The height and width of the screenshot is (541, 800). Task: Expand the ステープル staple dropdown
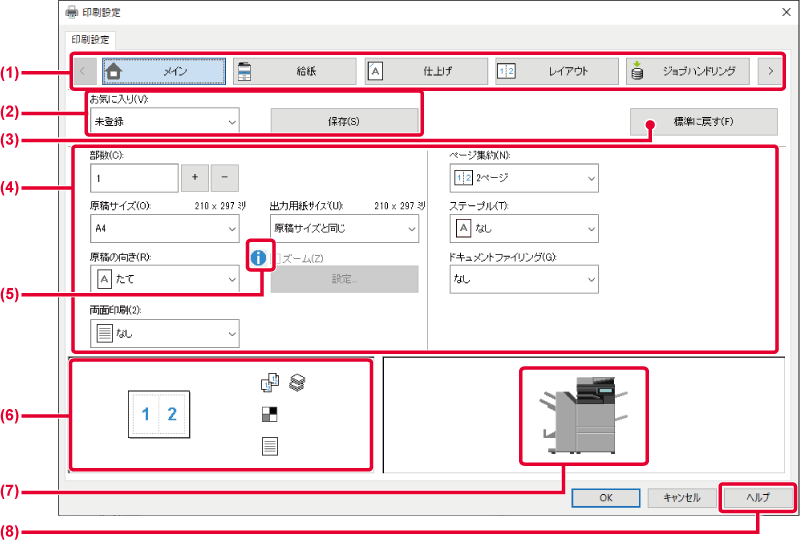(524, 228)
